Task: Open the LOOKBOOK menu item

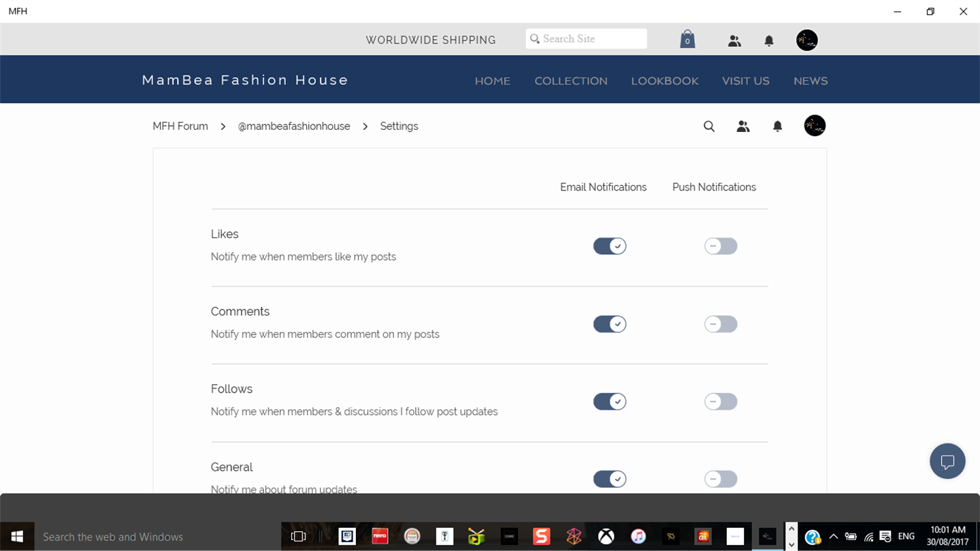Action: point(665,81)
